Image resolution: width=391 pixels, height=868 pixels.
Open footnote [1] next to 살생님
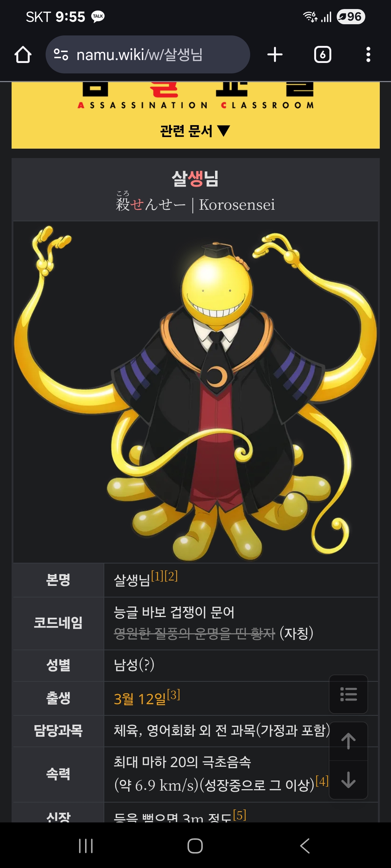[157, 576]
